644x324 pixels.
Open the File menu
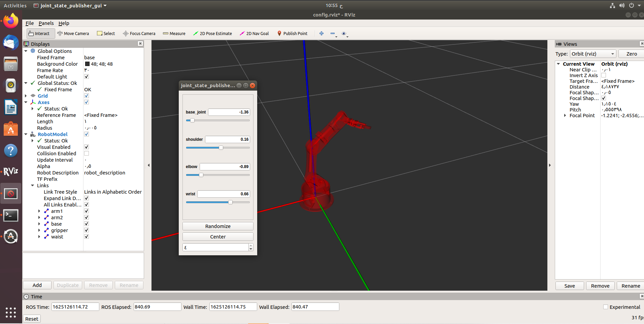pyautogui.click(x=29, y=23)
